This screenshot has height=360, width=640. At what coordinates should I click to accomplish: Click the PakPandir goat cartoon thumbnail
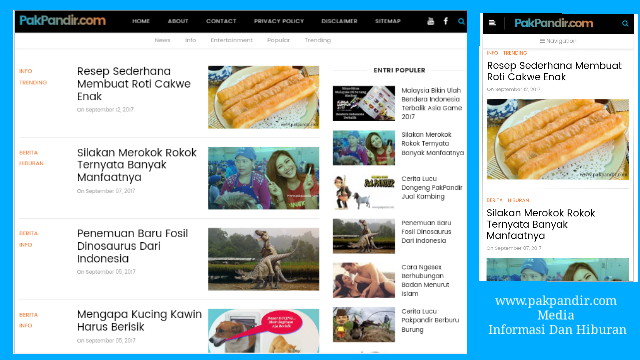[364, 192]
